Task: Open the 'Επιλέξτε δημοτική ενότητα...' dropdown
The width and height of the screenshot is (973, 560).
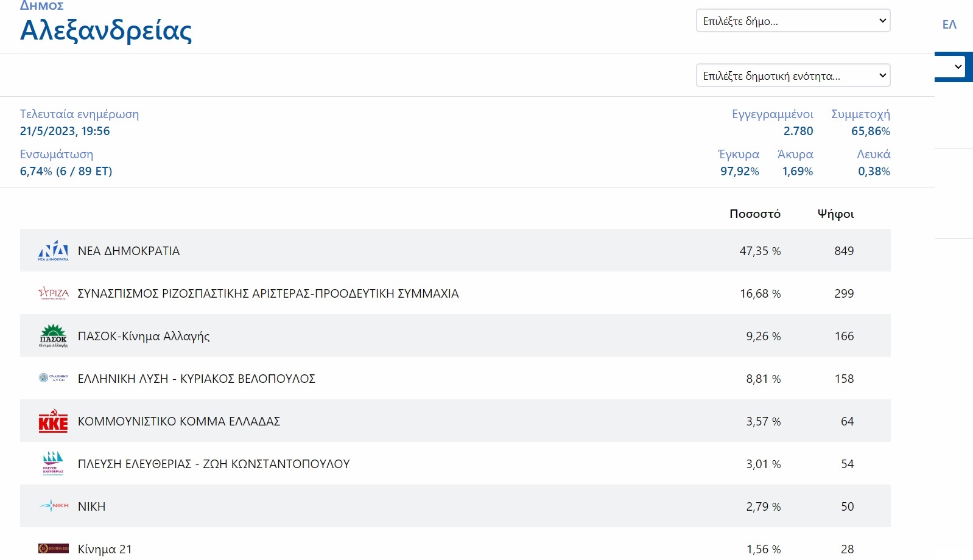Action: pos(793,75)
